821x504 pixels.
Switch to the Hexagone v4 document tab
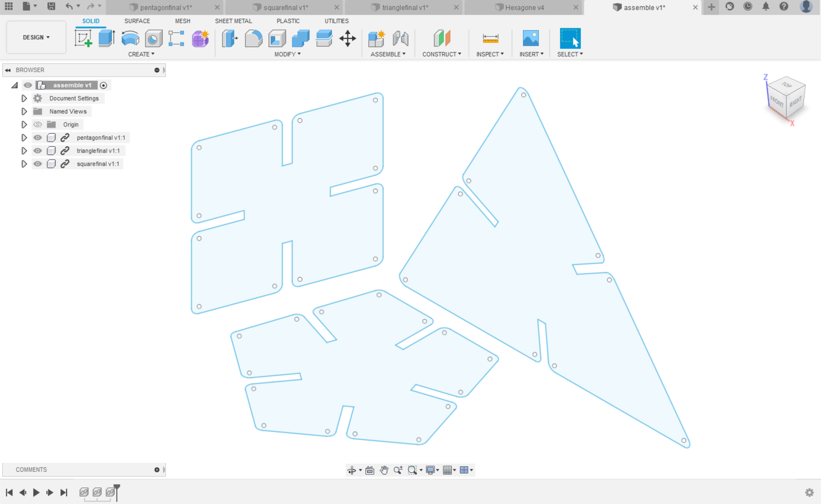coord(524,7)
